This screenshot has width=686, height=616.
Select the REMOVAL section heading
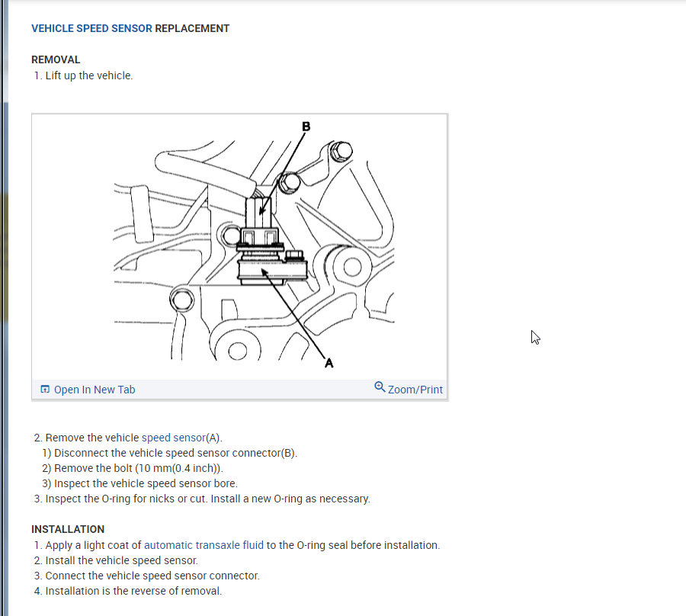point(56,59)
